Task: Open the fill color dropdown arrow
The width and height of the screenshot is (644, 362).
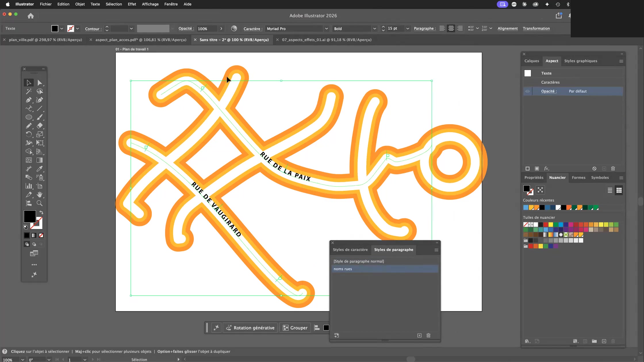Action: coord(62,29)
